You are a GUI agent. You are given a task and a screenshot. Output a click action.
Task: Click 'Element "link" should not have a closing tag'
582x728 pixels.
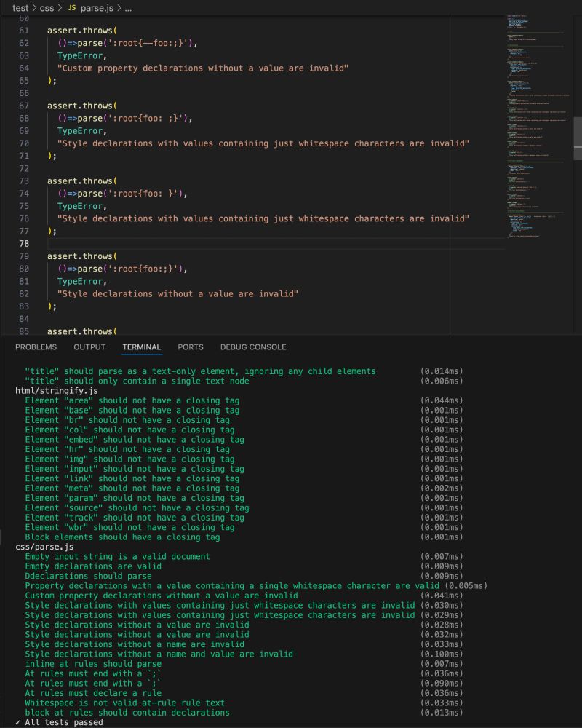click(132, 479)
